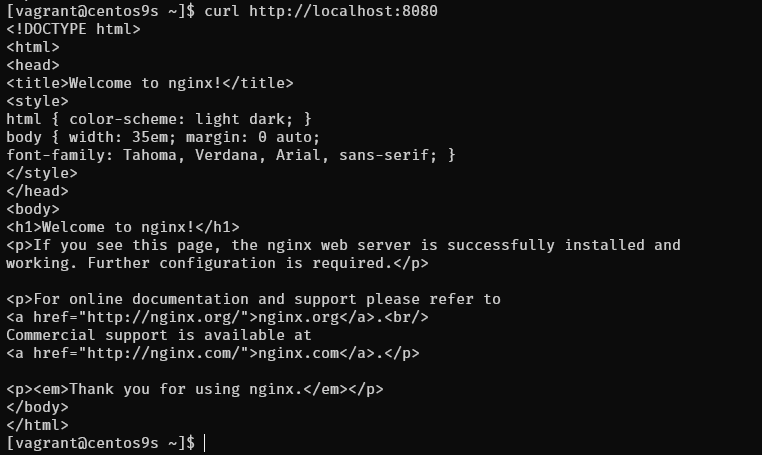Click the body width 35em line
This screenshot has width=762, height=455.
pos(162,137)
